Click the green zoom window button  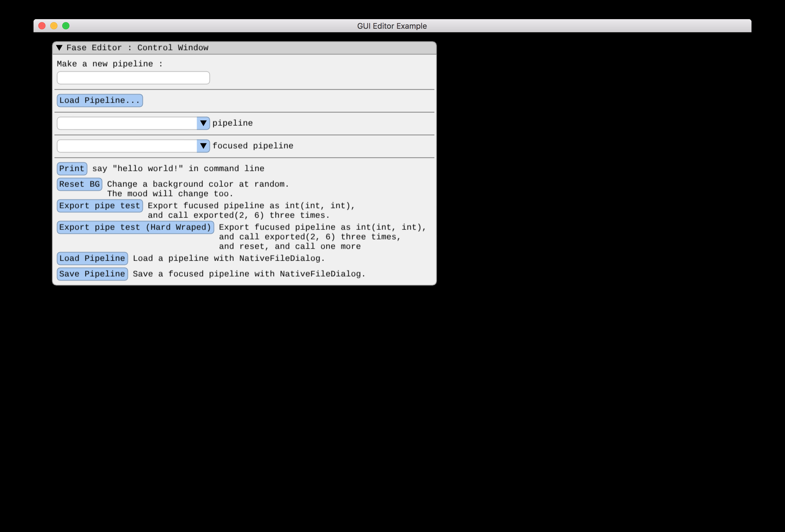66,26
